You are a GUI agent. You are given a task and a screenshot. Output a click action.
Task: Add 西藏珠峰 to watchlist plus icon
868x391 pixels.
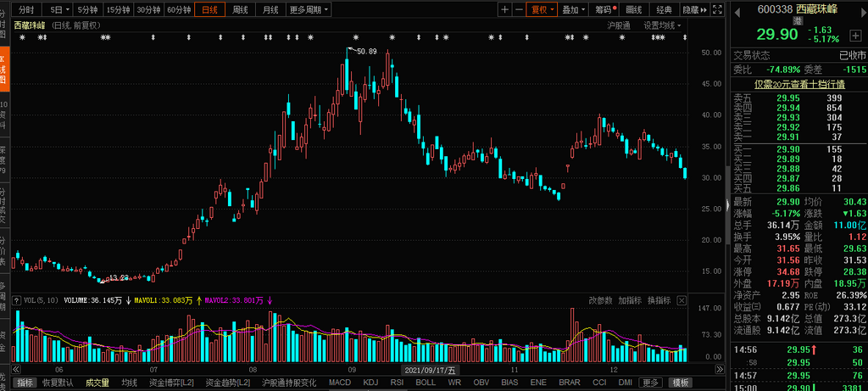click(856, 34)
